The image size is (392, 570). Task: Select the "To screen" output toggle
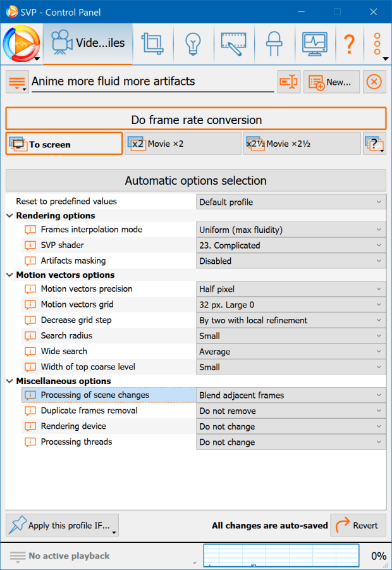63,144
